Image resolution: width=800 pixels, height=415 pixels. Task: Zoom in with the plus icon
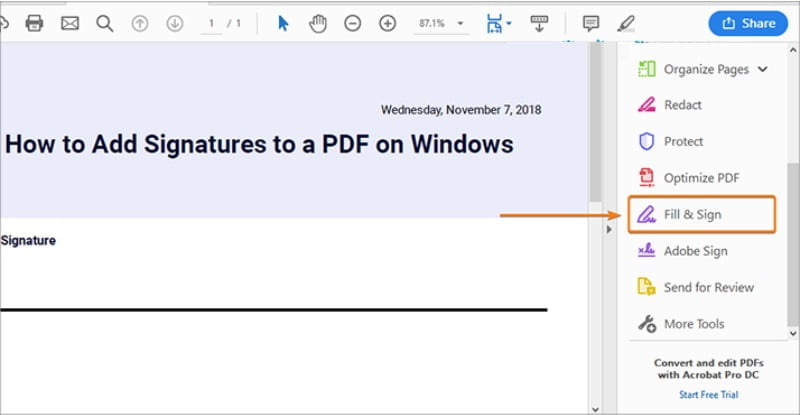click(387, 23)
